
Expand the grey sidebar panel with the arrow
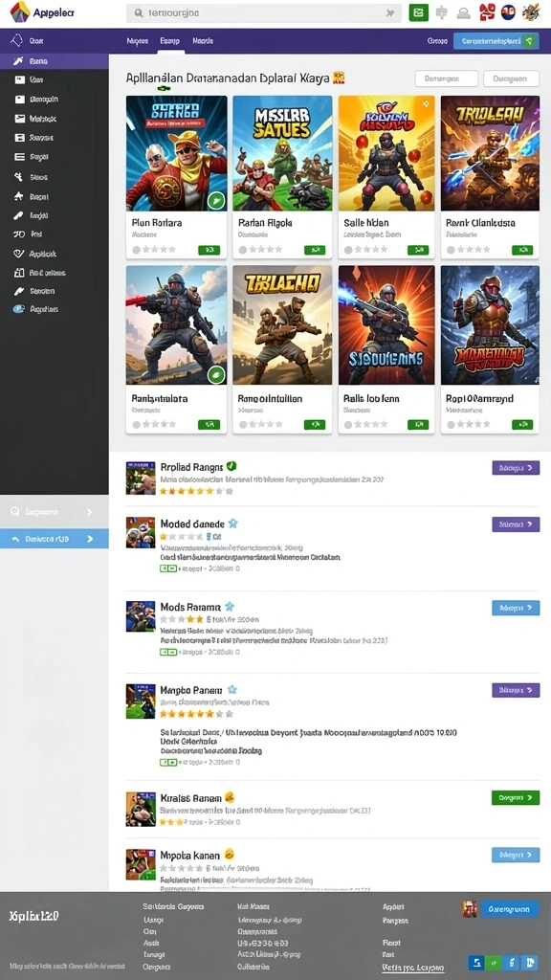pyautogui.click(x=55, y=512)
